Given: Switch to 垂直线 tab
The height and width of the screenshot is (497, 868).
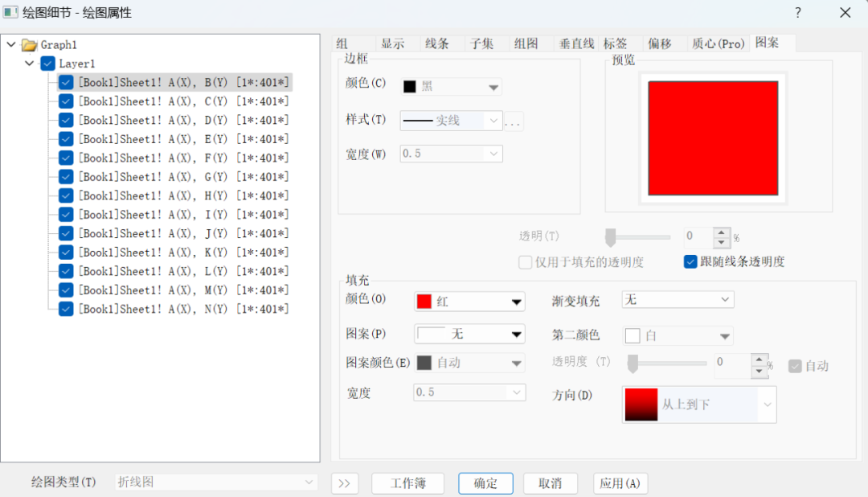Looking at the screenshot, I should coord(576,43).
